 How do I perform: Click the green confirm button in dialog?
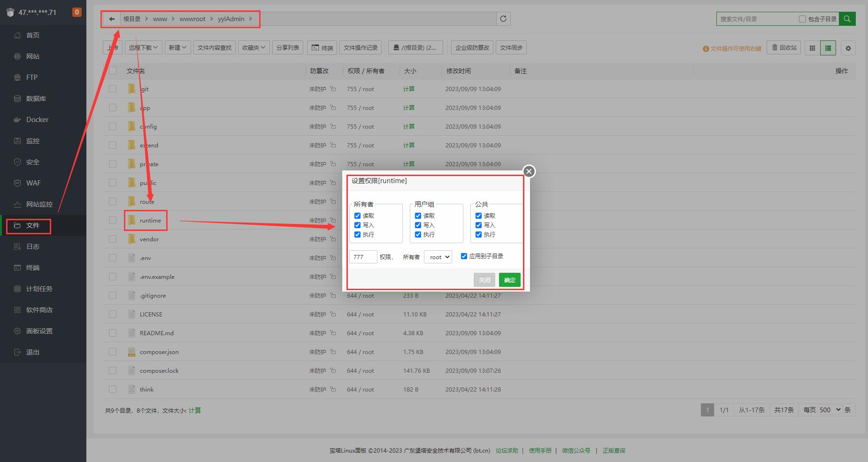point(509,280)
